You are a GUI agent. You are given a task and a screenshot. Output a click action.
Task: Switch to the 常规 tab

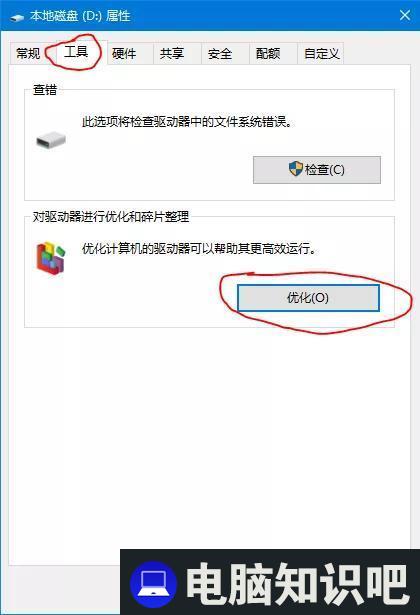point(28,53)
